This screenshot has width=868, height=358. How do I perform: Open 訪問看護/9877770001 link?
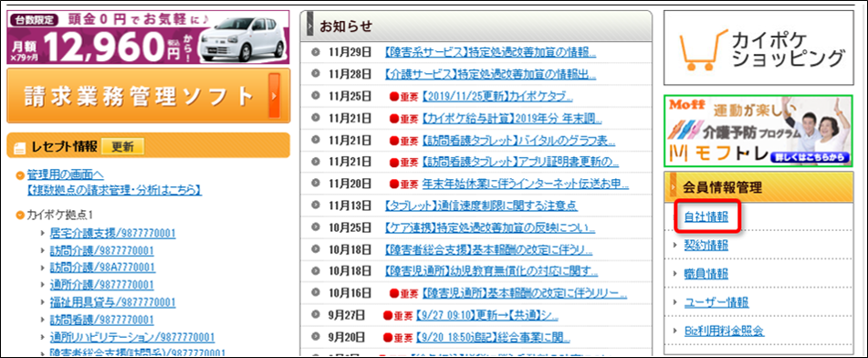click(x=102, y=320)
